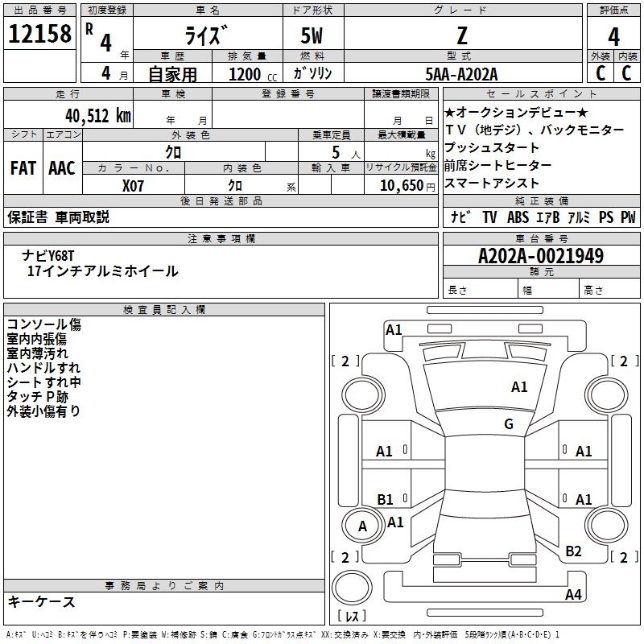The height and width of the screenshot is (644, 644).
Task: Click the 検査員記入欄 section header
Action: [x=164, y=310]
